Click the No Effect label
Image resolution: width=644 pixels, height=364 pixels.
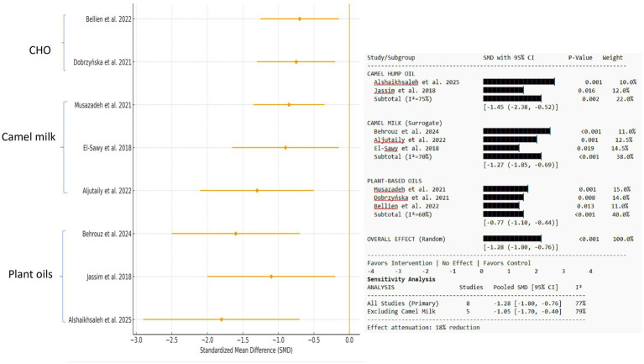(458, 263)
